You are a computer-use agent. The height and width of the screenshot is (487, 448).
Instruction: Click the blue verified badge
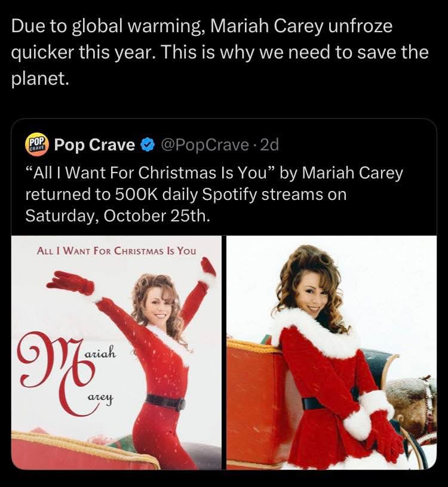click(147, 145)
